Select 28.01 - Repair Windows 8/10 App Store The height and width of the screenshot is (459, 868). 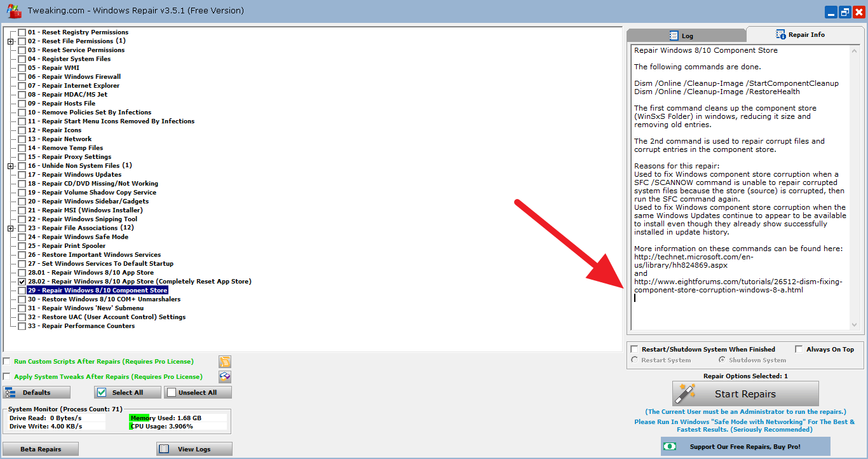pyautogui.click(x=91, y=273)
